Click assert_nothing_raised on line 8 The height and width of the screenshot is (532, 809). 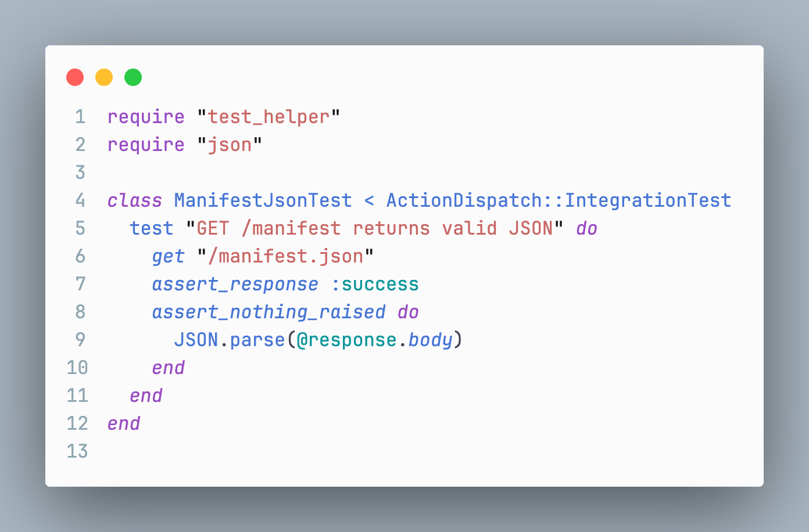[x=269, y=312]
